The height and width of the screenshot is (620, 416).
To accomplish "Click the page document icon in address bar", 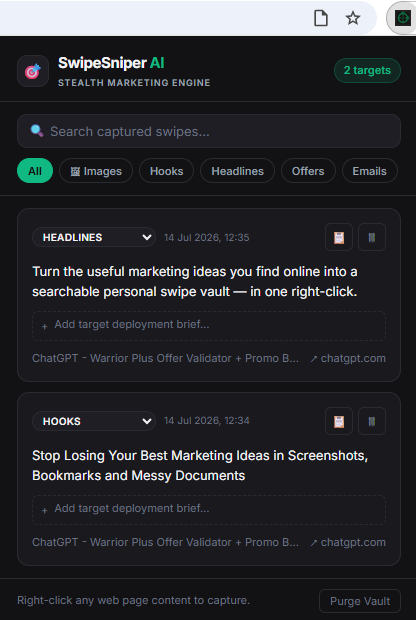I will click(321, 18).
